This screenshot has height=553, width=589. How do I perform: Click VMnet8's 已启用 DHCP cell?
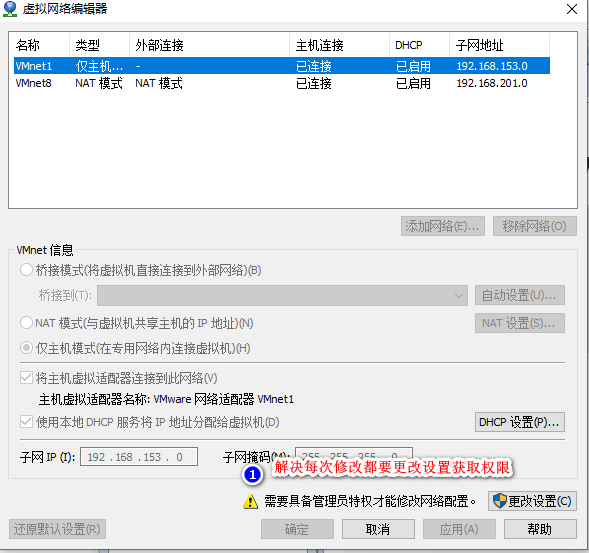[413, 83]
